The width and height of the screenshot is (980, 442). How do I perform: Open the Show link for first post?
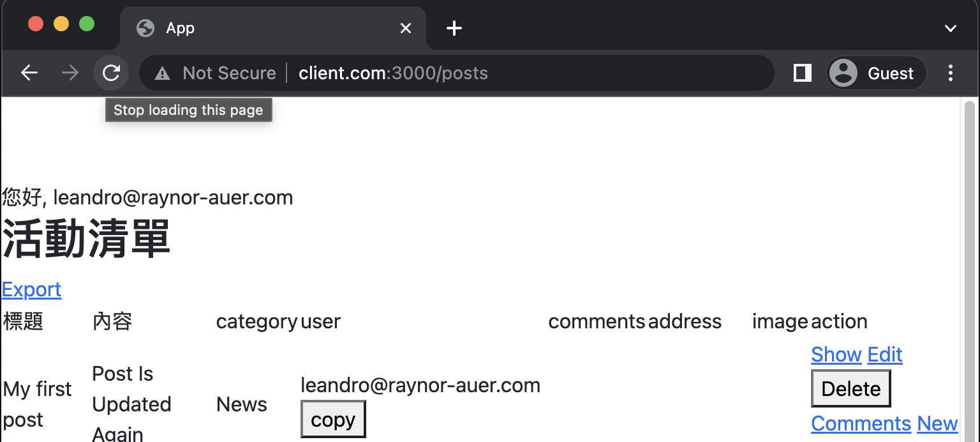[x=836, y=354]
